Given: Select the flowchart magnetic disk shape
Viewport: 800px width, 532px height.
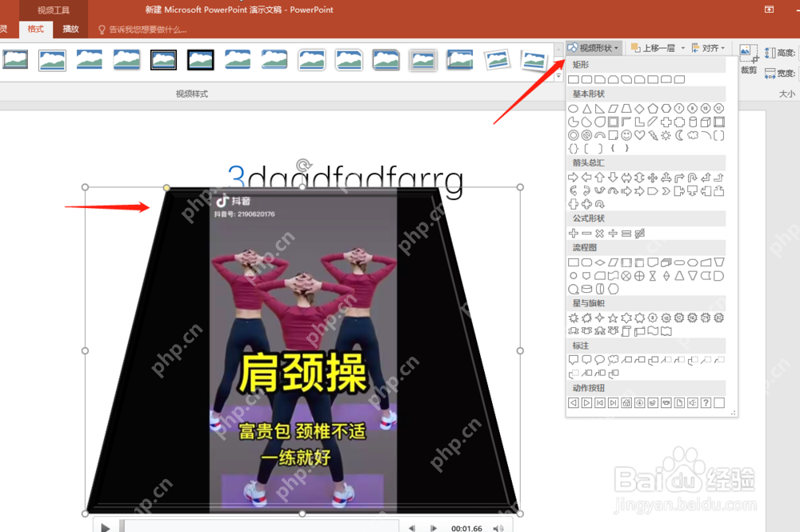Looking at the screenshot, I should pos(586,289).
